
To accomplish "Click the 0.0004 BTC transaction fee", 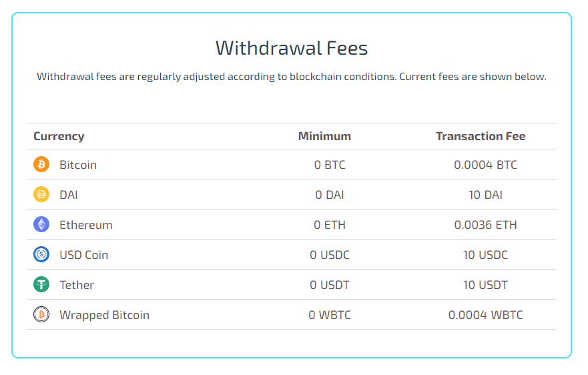I will (x=485, y=165).
